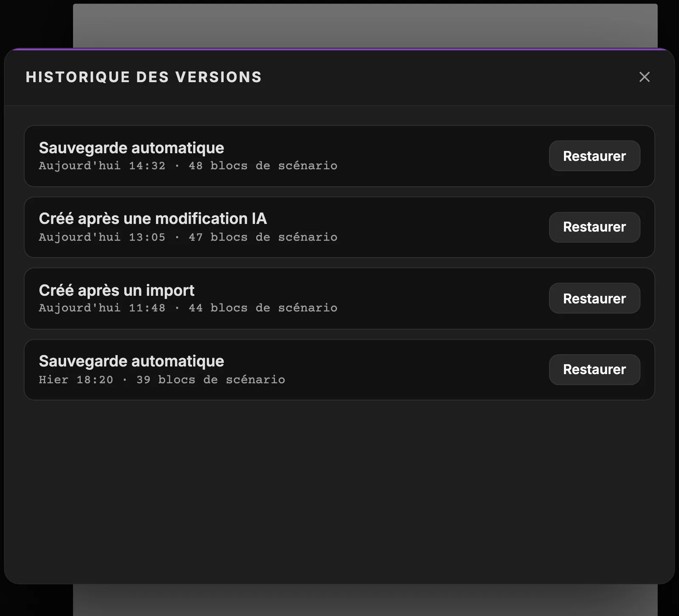The height and width of the screenshot is (616, 679).
Task: Click 'Aujourd'hui 14:32 · 48 blocs de scénario'
Action: (x=188, y=166)
